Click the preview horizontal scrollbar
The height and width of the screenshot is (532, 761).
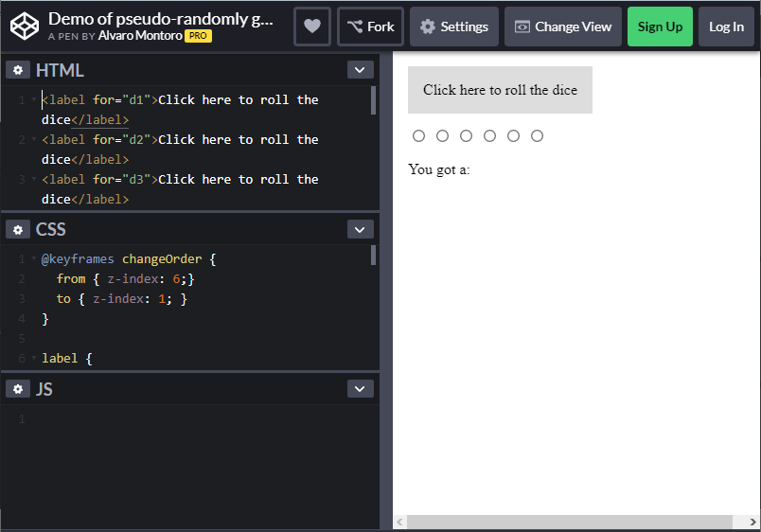click(x=568, y=522)
